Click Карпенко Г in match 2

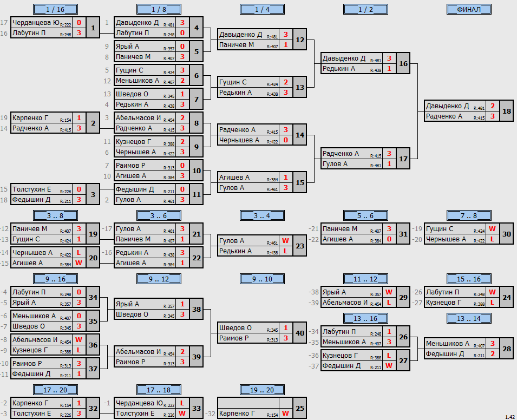coord(30,117)
